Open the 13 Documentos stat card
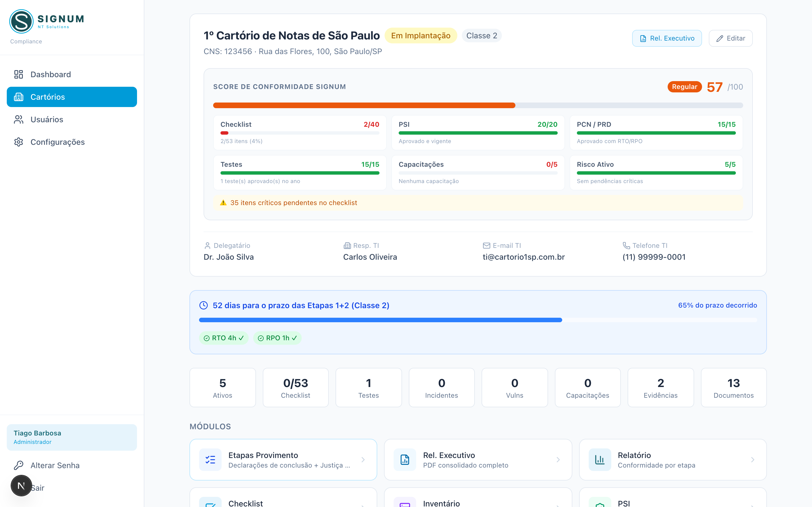Viewport: 812px width, 507px height. 734,388
